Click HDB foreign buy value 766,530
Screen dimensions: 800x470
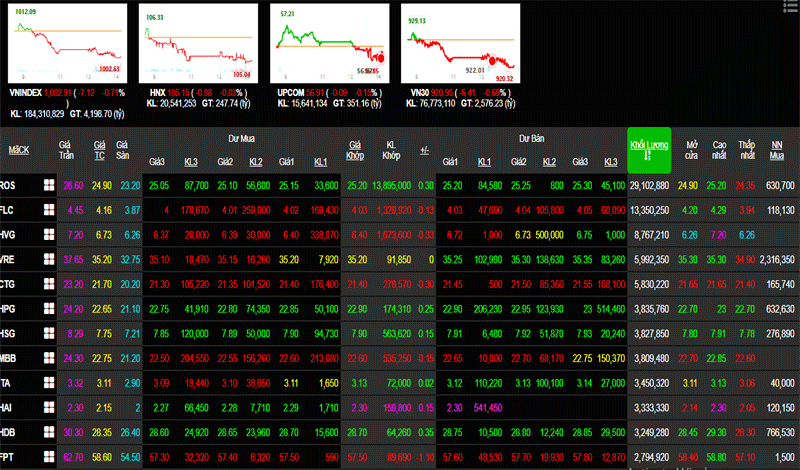pyautogui.click(x=780, y=432)
